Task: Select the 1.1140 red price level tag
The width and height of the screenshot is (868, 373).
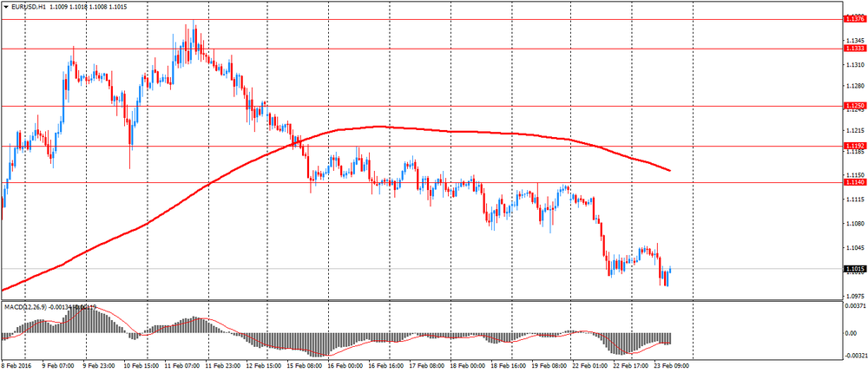Action: [x=854, y=182]
